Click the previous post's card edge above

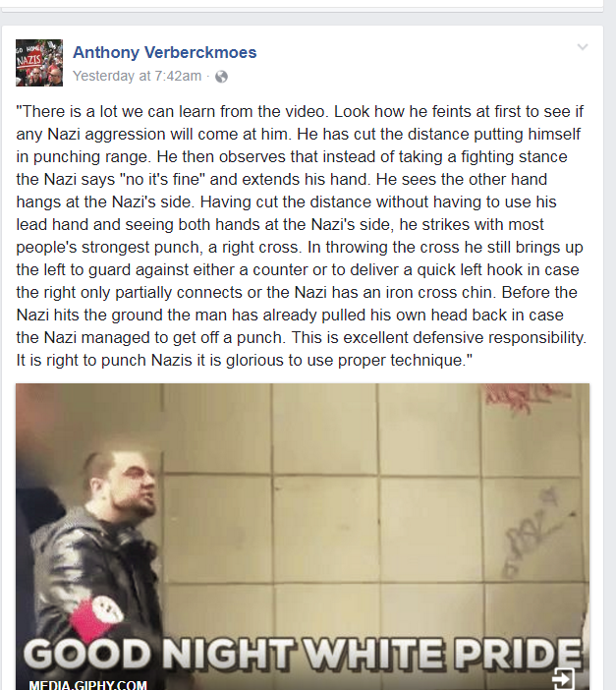pyautogui.click(x=302, y=4)
